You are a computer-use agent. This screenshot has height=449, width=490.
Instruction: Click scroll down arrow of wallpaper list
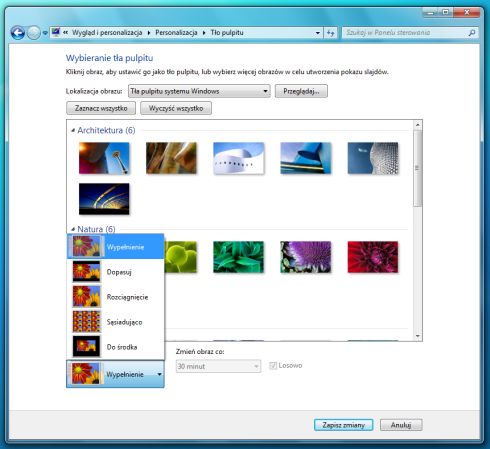coord(418,336)
